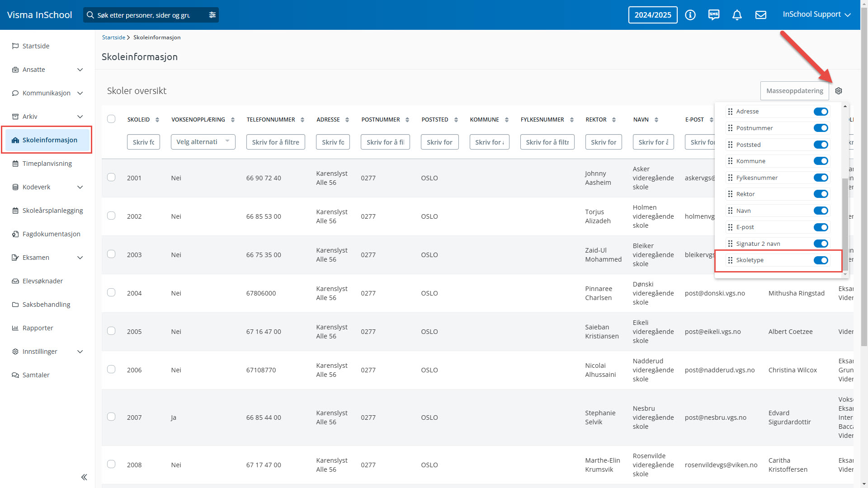Open the SMS message icon in header
The image size is (868, 488).
(x=714, y=15)
